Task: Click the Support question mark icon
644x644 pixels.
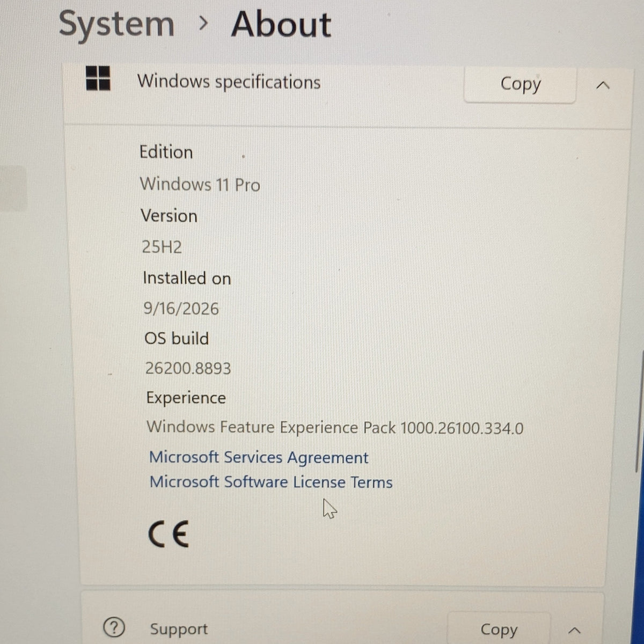Action: coord(114,627)
